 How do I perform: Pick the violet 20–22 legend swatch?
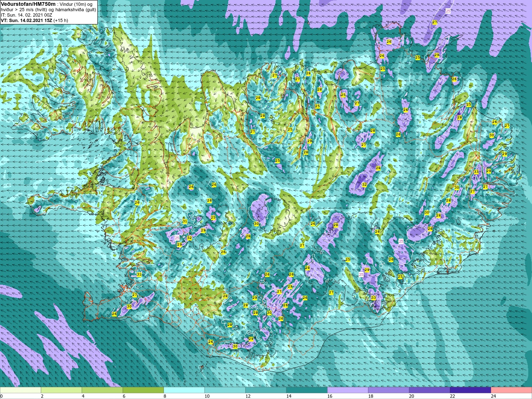430,390
